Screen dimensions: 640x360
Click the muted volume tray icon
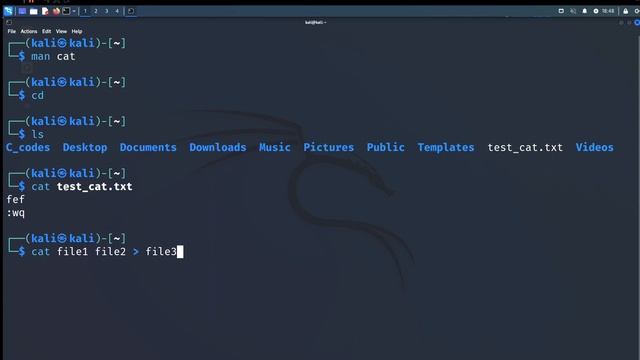(573, 11)
